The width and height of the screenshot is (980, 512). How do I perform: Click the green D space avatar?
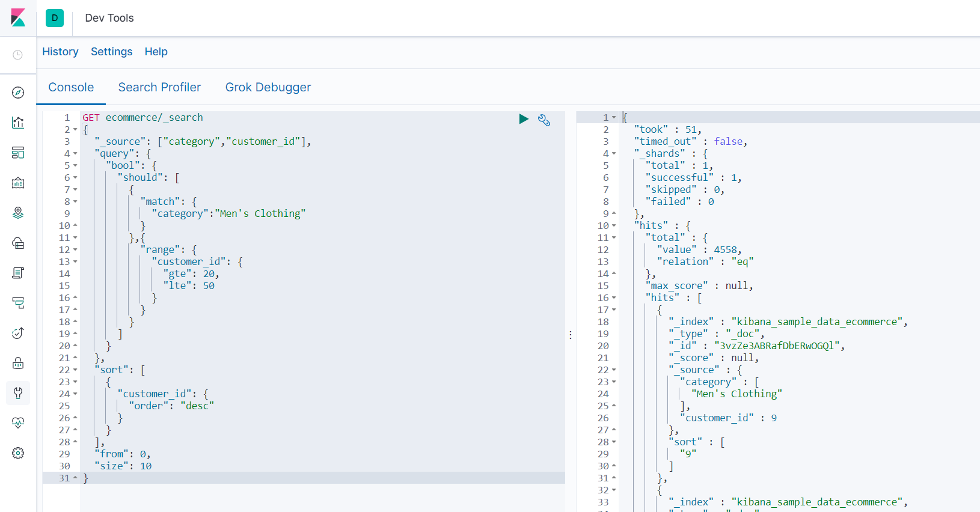pyautogui.click(x=55, y=18)
